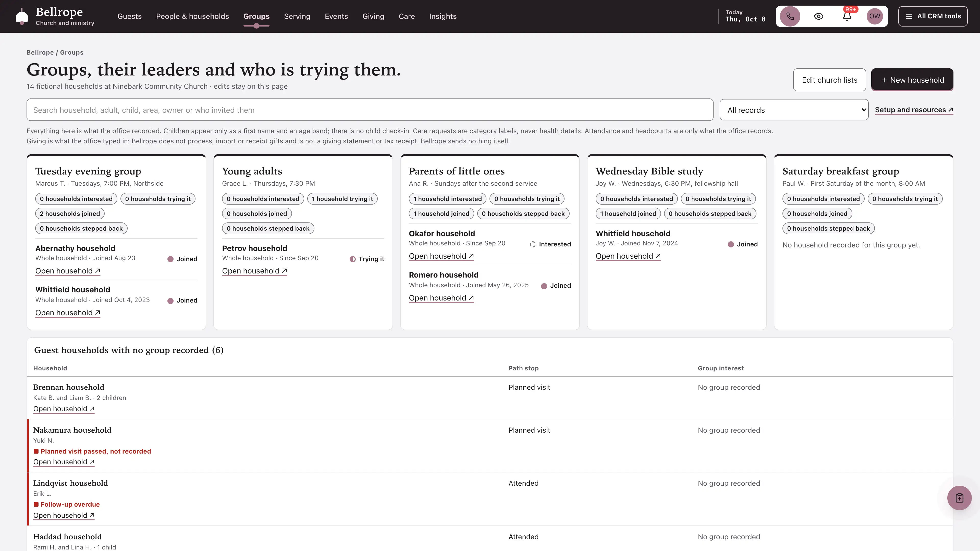Screen dimensions: 980x551
Task: Open the Setup and resources link
Action: [x=914, y=110]
